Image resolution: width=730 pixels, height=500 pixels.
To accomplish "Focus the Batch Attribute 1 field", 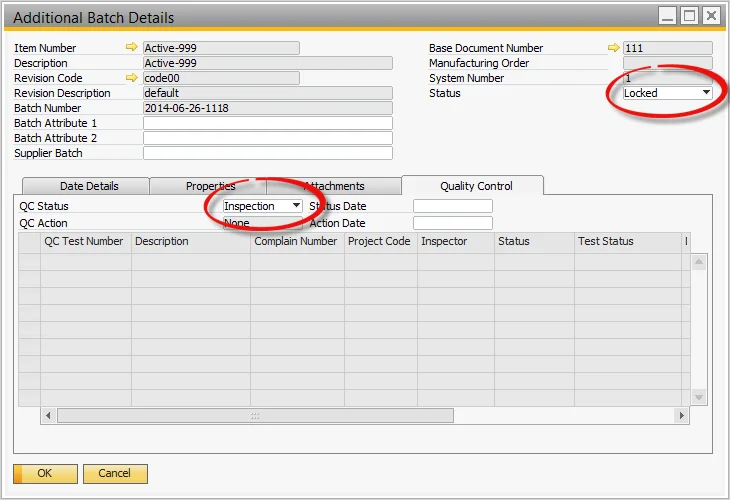I will click(x=268, y=123).
